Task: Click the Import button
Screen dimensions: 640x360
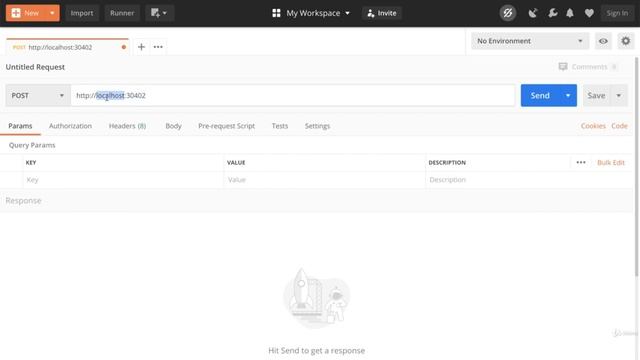Action: click(82, 13)
